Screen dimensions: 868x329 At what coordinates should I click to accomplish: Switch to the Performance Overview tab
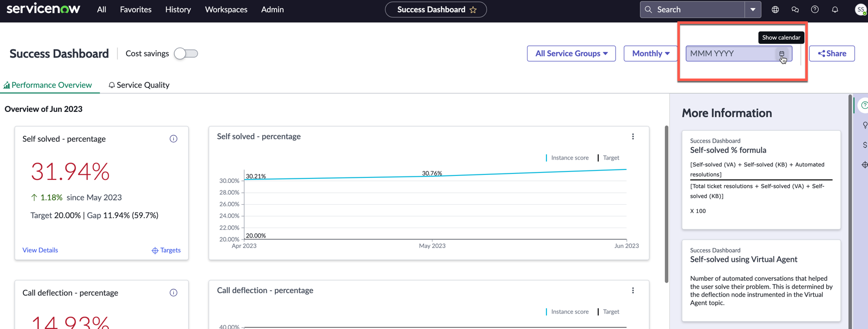coord(48,85)
